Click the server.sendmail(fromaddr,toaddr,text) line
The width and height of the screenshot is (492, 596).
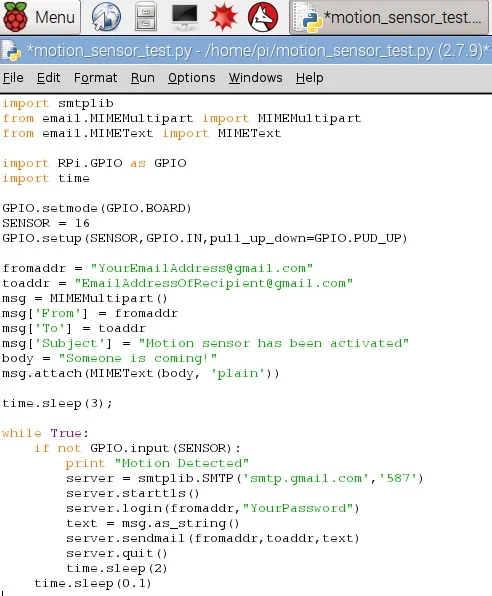tap(213, 539)
